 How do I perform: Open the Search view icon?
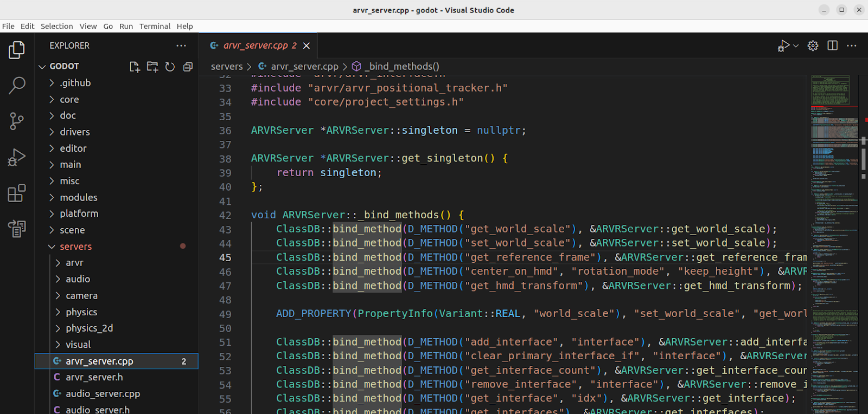point(17,85)
